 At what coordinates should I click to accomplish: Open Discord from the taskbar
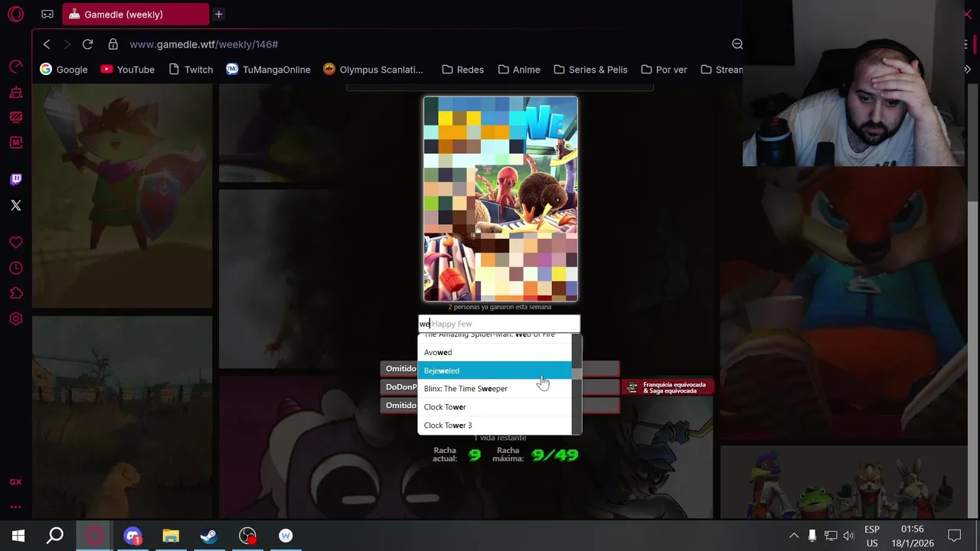click(132, 536)
